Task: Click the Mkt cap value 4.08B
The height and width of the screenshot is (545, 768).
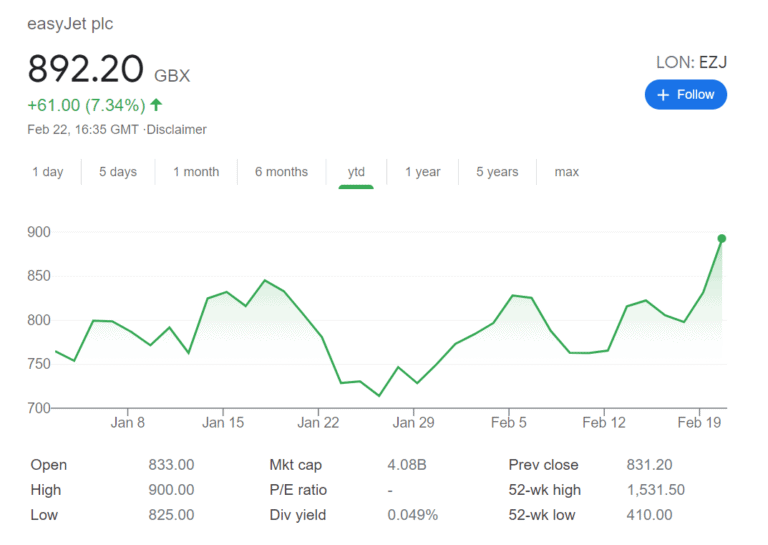Action: point(407,464)
